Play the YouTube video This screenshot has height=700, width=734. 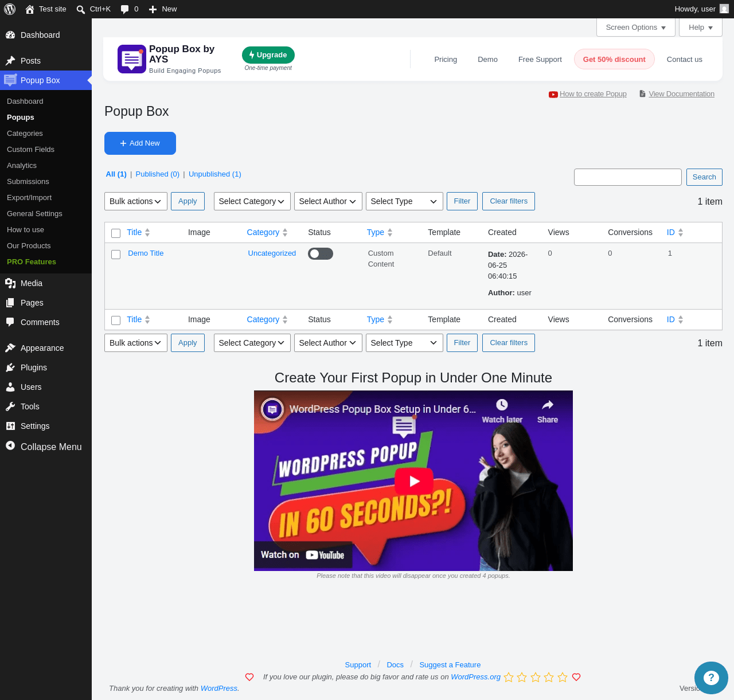tap(414, 481)
